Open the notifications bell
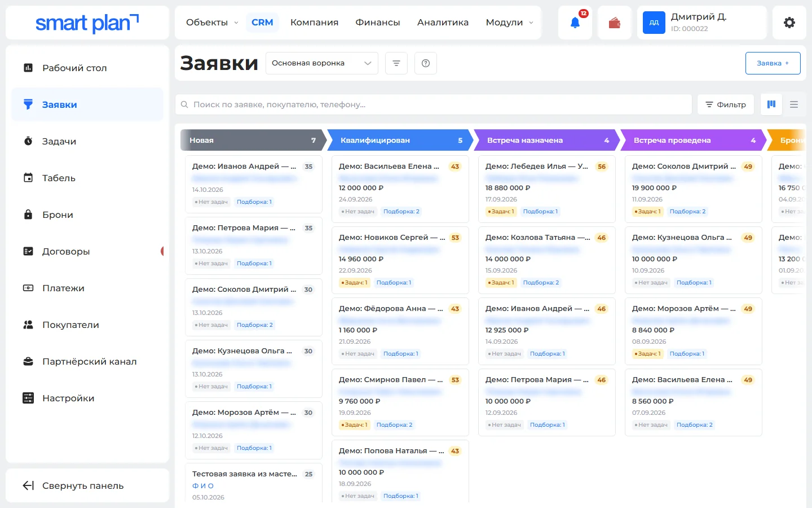Image resolution: width=812 pixels, height=508 pixels. [575, 23]
